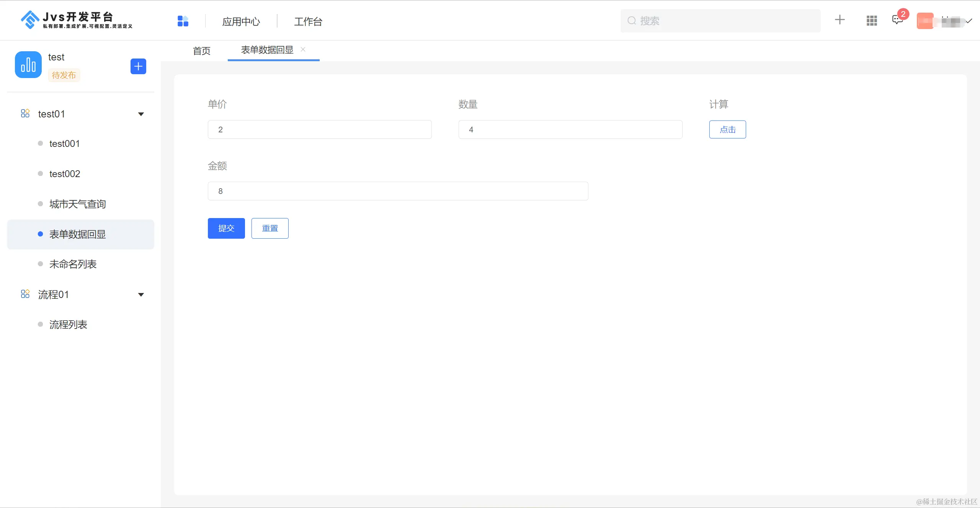Image resolution: width=980 pixels, height=508 pixels.
Task: Open the nine-dot grid menu icon
Action: point(872,21)
